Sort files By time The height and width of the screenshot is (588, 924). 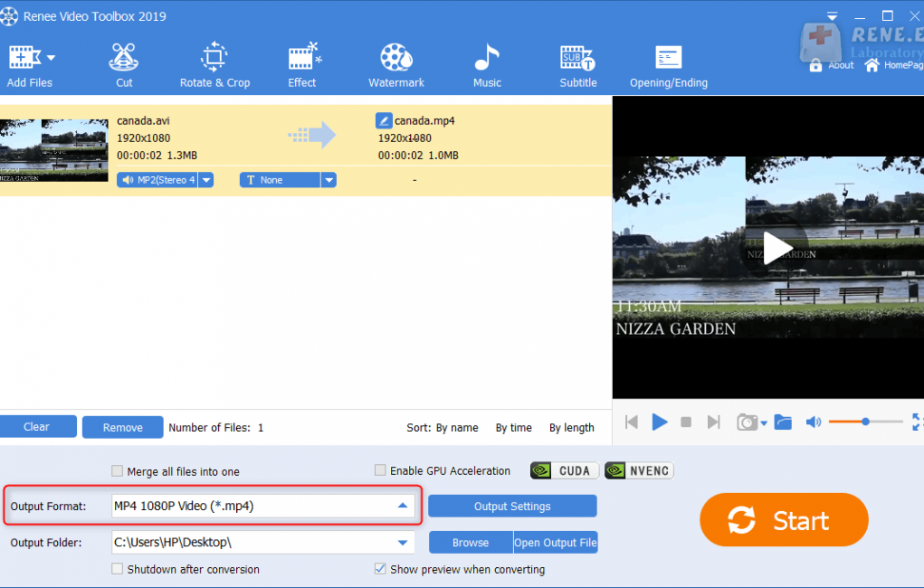pos(513,428)
